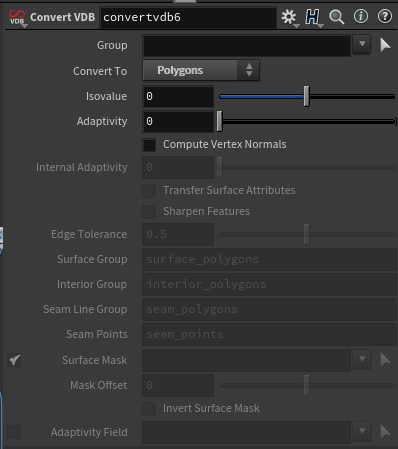Open the Group dropdown arrow
398x449 pixels.
coord(362,44)
